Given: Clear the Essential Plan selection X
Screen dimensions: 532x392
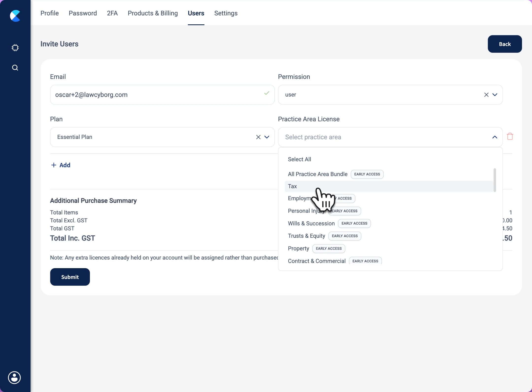Looking at the screenshot, I should coord(258,137).
